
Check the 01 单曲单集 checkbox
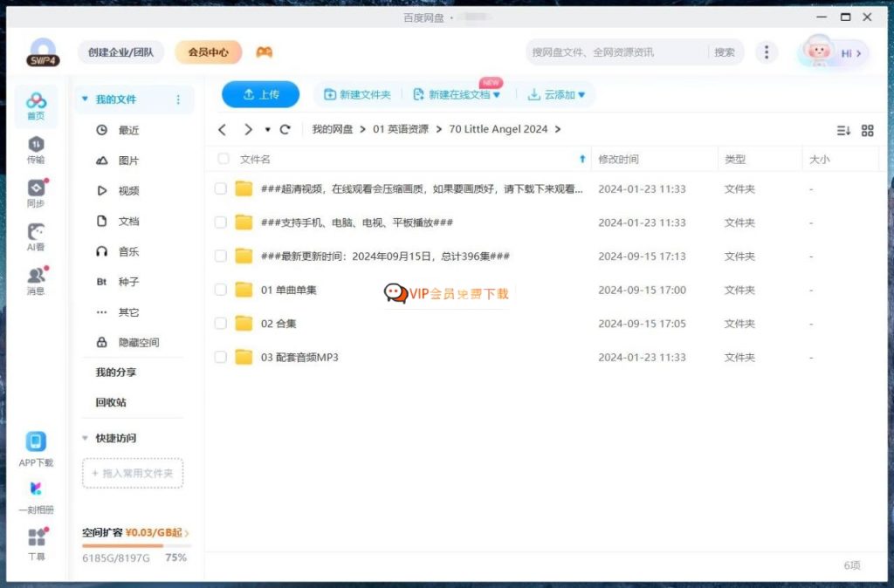click(221, 290)
